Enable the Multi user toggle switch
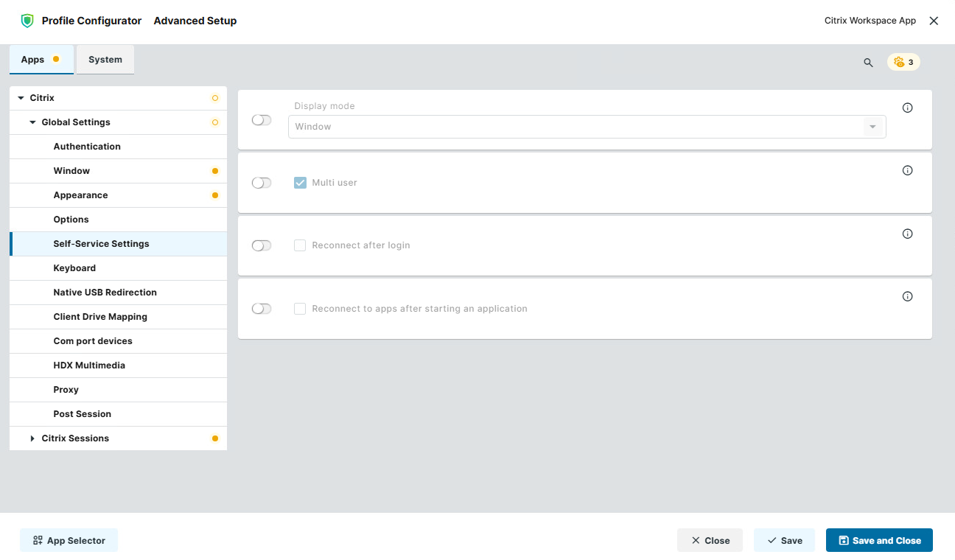The height and width of the screenshot is (560, 955). click(x=262, y=183)
